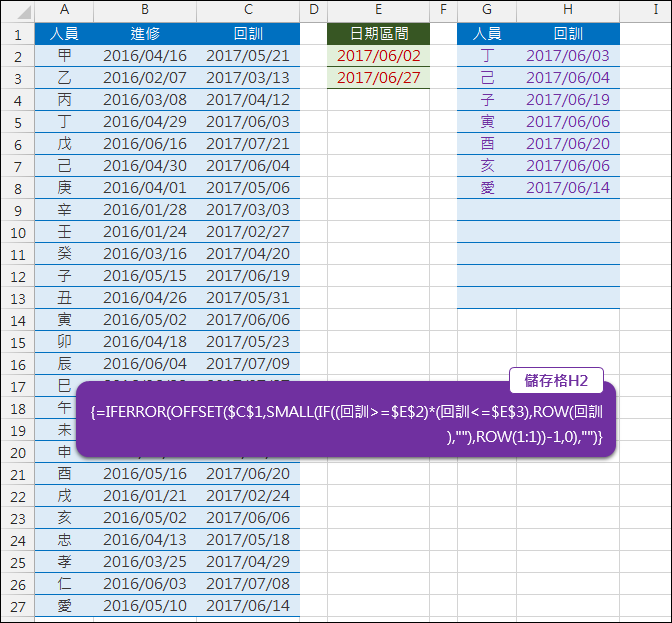Viewport: 672px width, 623px height.
Task: Click cell C2 with 2017/05/21
Action: (x=248, y=56)
